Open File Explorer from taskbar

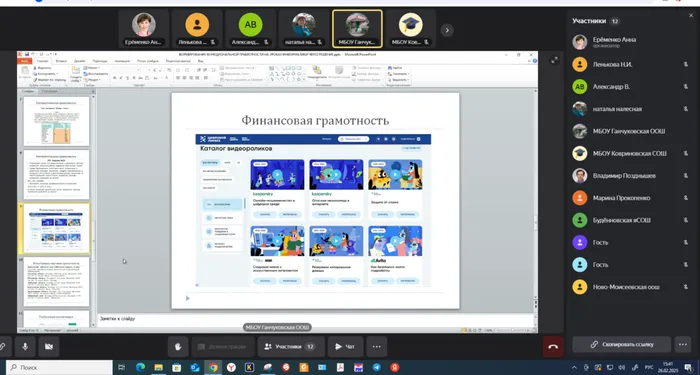click(158, 367)
